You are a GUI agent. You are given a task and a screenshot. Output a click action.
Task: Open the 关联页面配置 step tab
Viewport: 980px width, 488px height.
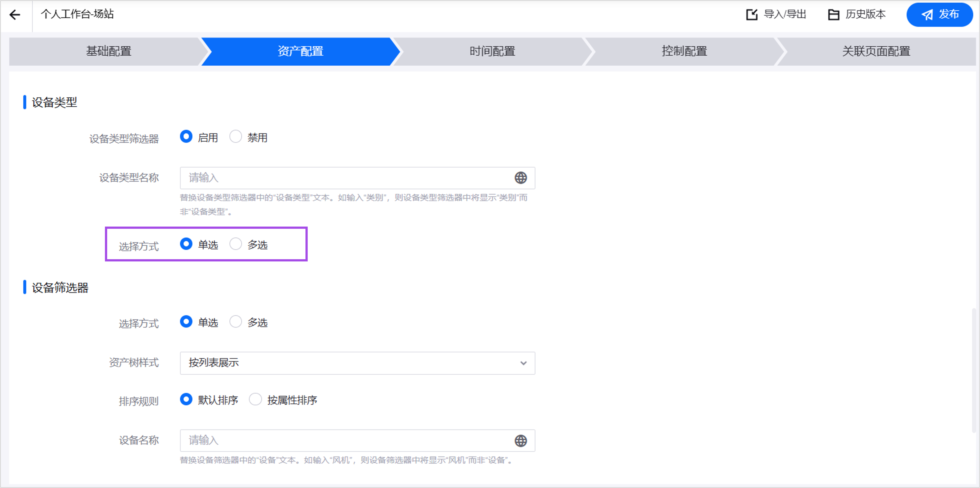[876, 51]
